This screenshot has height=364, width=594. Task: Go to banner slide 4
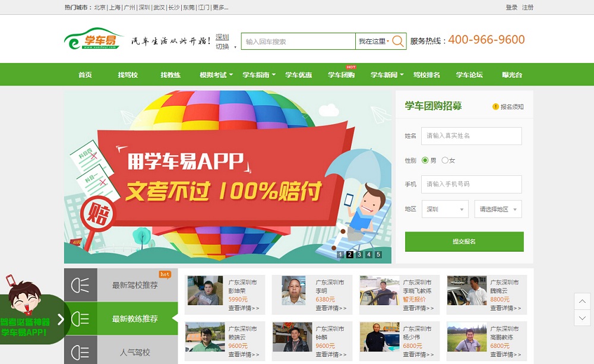(369, 255)
